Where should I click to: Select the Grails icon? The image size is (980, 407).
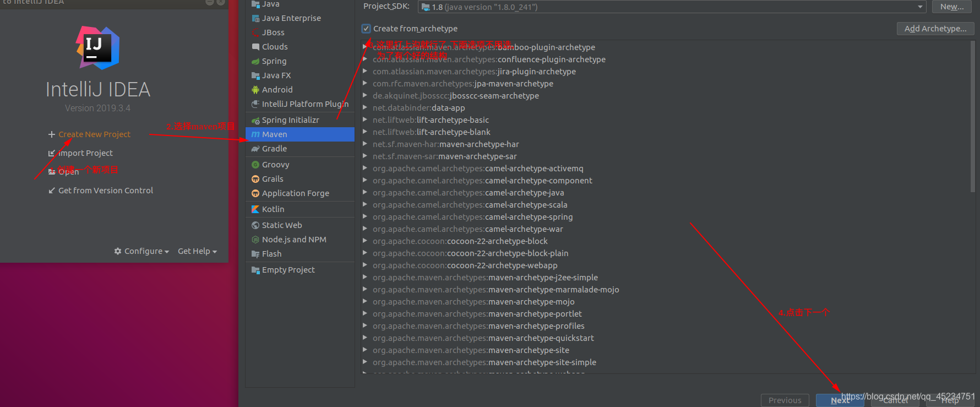[x=255, y=179]
